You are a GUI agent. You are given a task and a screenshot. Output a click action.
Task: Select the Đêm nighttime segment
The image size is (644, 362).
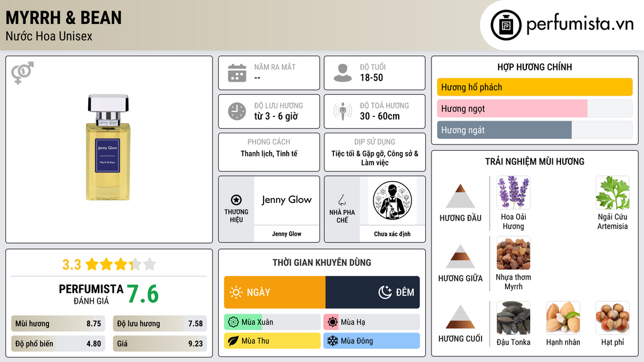point(372,292)
